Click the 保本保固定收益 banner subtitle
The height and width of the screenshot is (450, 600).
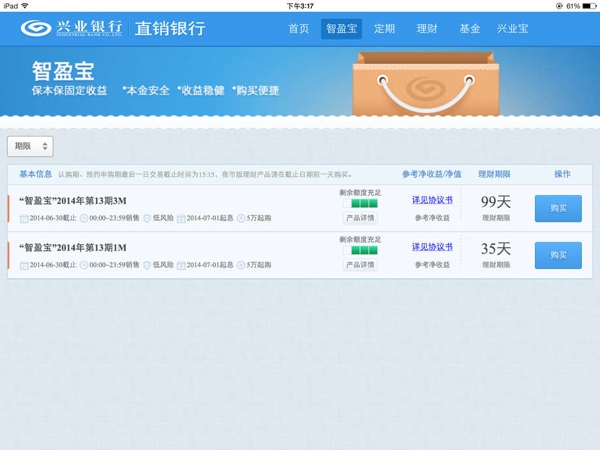point(69,91)
